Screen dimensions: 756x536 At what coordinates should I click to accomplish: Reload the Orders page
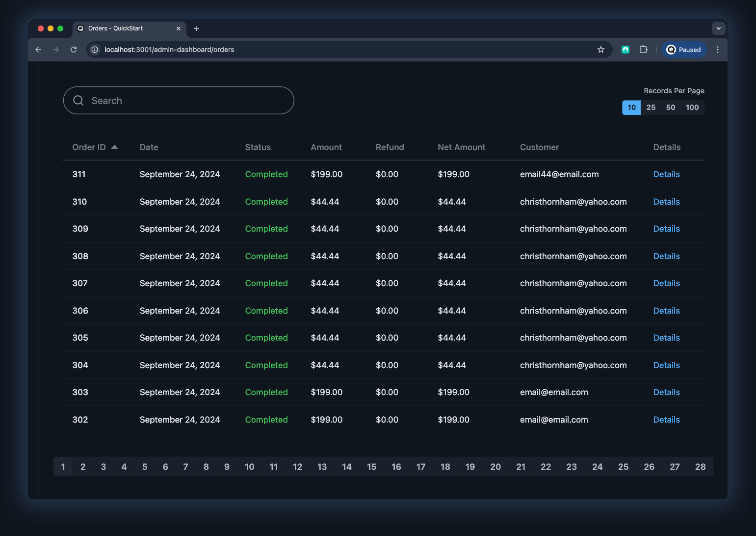[x=74, y=50]
